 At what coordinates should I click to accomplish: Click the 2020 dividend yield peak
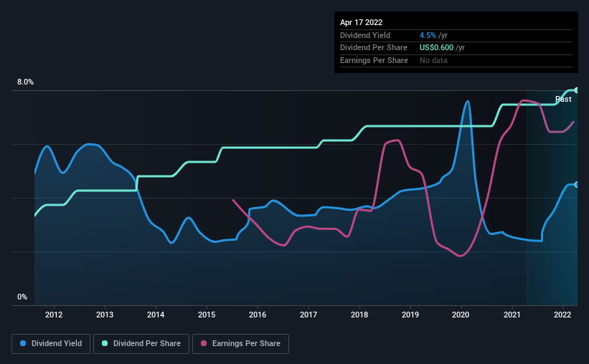click(x=467, y=101)
